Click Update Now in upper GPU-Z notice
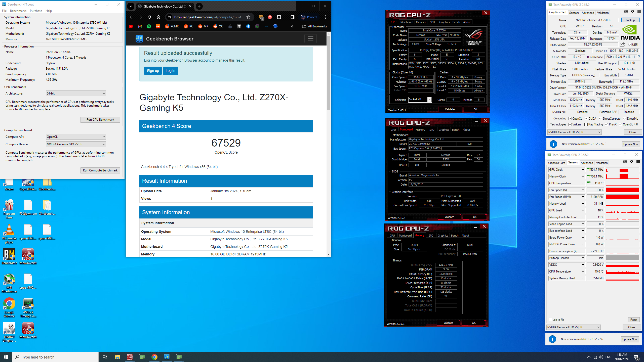644x362 pixels. (631, 144)
